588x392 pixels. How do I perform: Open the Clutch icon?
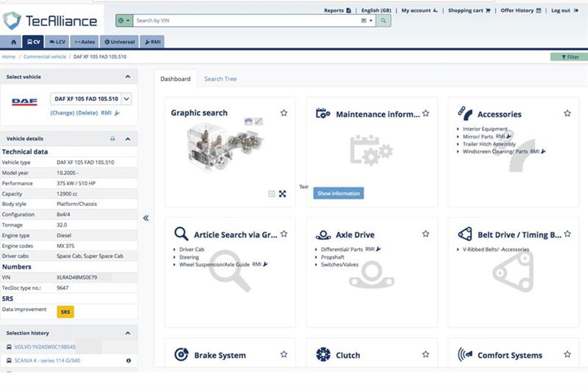point(323,354)
